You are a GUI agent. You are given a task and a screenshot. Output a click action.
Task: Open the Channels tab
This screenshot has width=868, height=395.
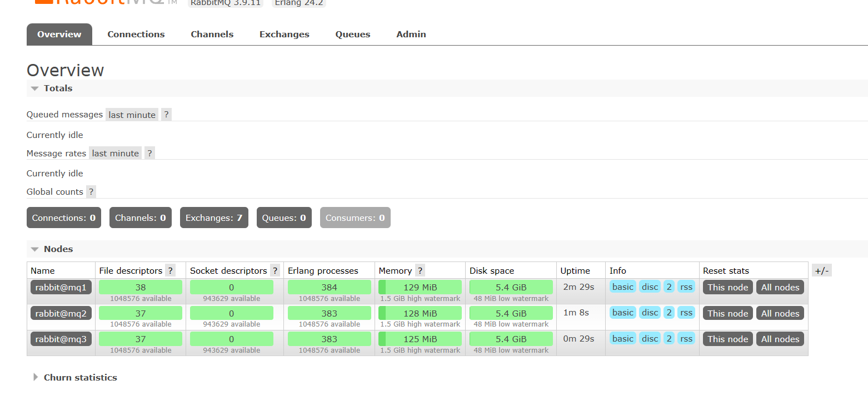coord(212,34)
